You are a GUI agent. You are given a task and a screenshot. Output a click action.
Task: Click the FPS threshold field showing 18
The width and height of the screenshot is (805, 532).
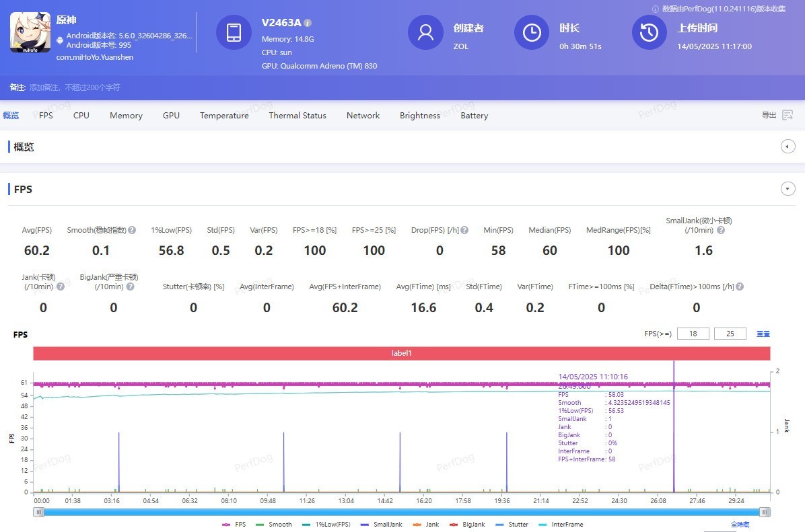[x=693, y=333]
